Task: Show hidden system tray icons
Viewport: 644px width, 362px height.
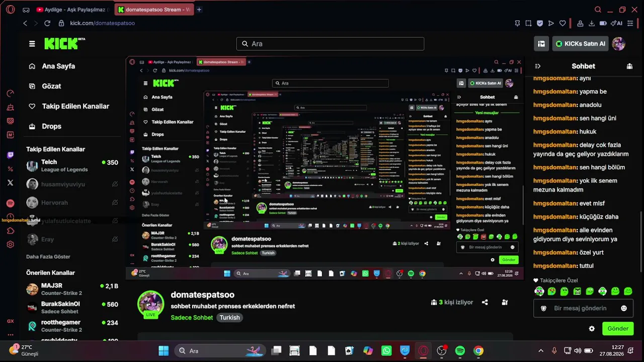Action: coord(541,351)
